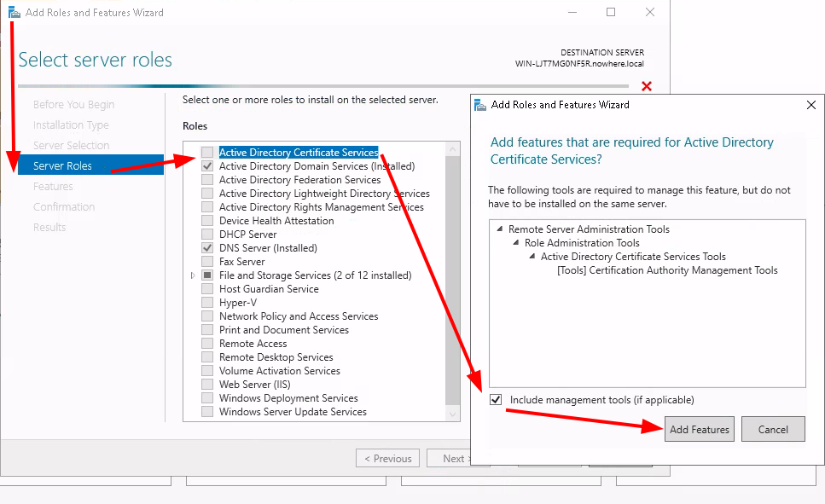Select Certification Authority Management Tools entry
Screen dimensions: 825x504
pos(667,270)
